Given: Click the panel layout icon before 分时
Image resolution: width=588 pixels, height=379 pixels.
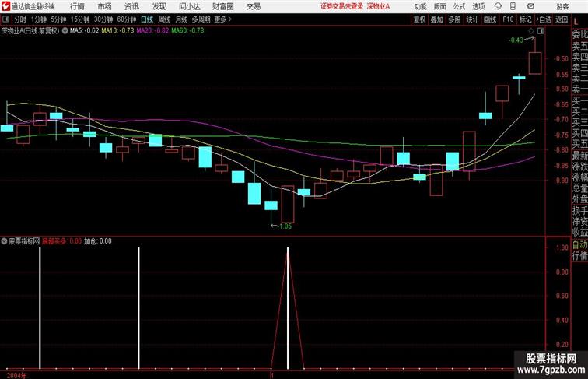Looking at the screenshot, I should point(5,19).
